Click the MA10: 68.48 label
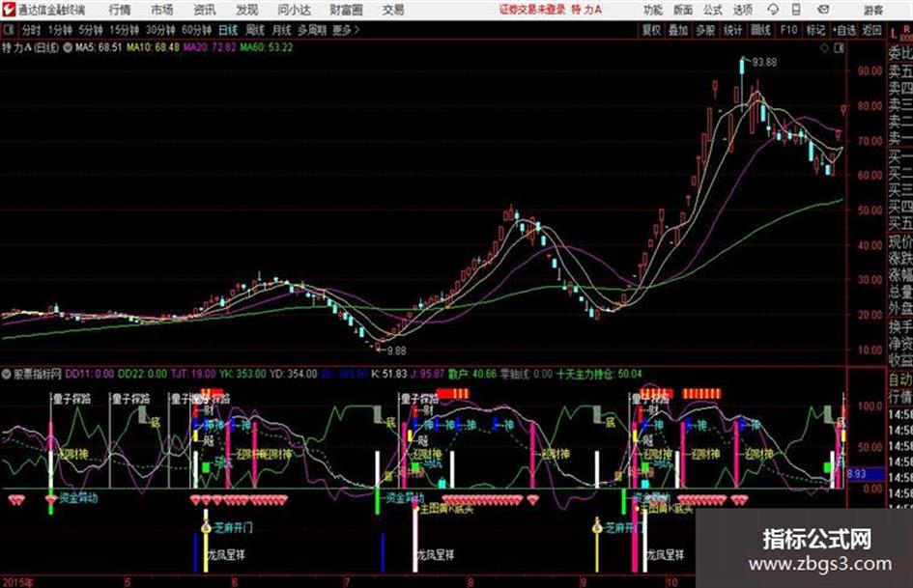Viewport: 913px width, 588px height. (153, 47)
